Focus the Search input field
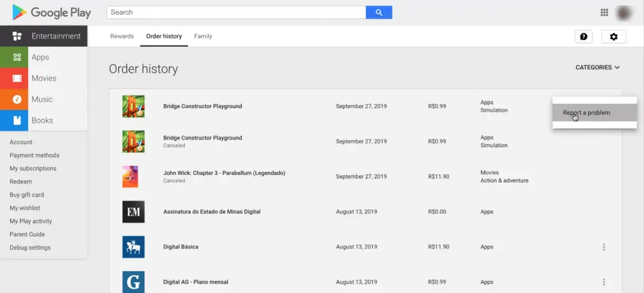The image size is (644, 293). coord(236,13)
